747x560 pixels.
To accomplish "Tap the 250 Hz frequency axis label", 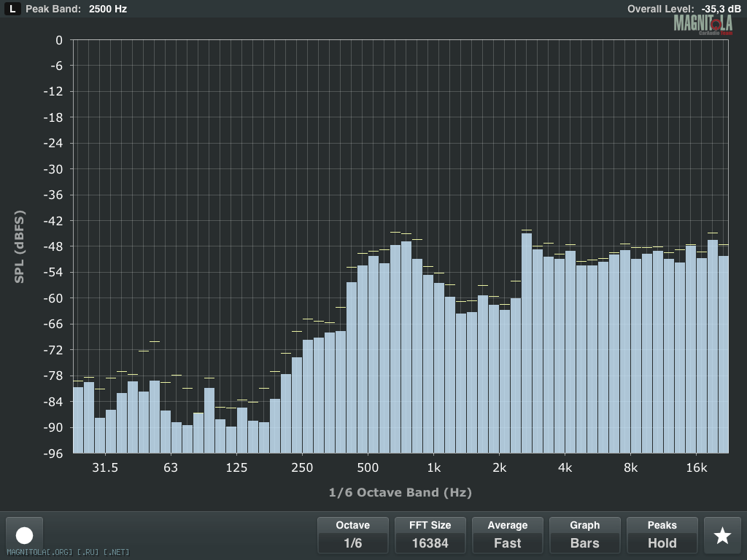I will (x=302, y=467).
